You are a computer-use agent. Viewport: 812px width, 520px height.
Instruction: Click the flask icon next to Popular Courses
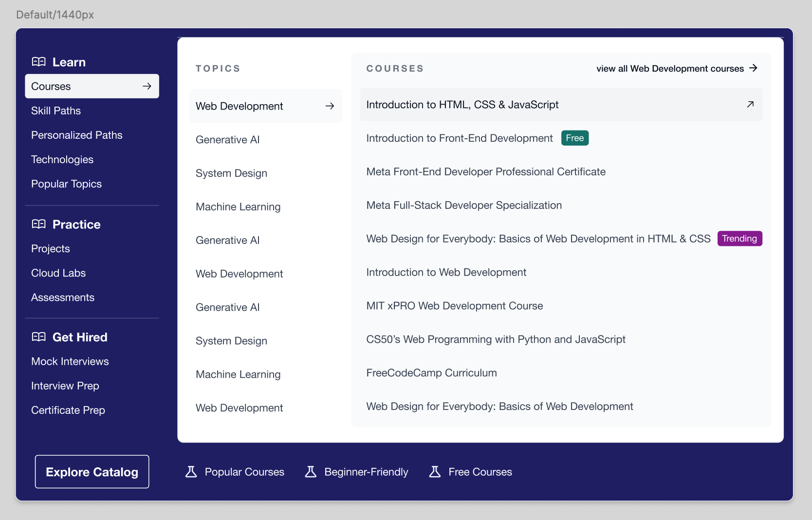tap(191, 472)
